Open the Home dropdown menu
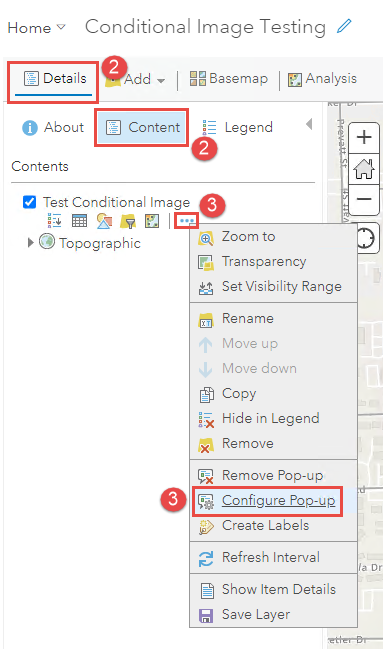 click(x=36, y=28)
